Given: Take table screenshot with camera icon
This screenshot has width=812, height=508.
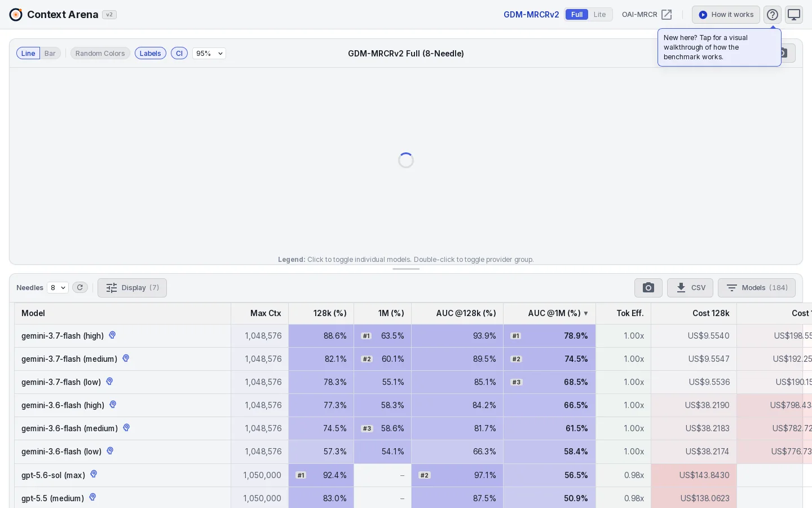Looking at the screenshot, I should 648,288.
